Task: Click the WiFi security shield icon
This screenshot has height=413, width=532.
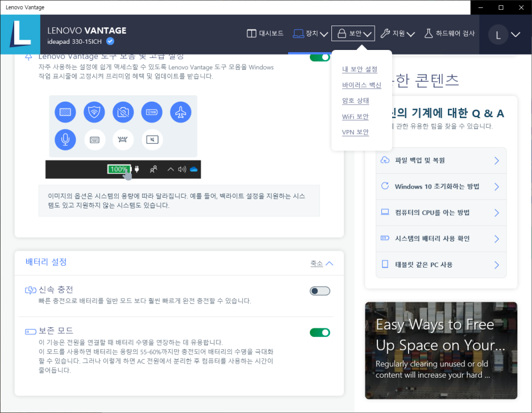Action: [x=94, y=112]
